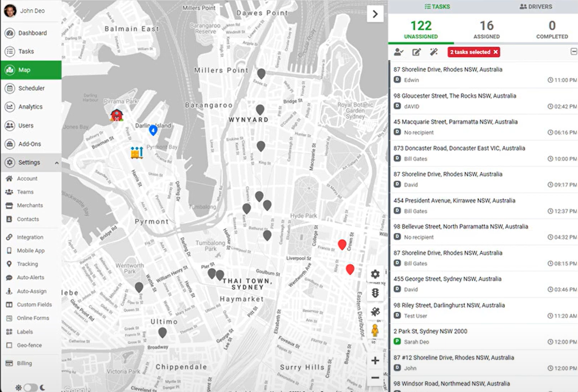The height and width of the screenshot is (392, 578).
Task: Switch to the Drivers tab
Action: click(x=536, y=6)
